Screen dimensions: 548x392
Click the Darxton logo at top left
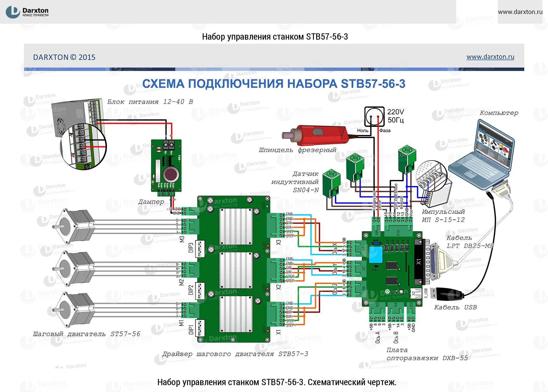coord(27,12)
